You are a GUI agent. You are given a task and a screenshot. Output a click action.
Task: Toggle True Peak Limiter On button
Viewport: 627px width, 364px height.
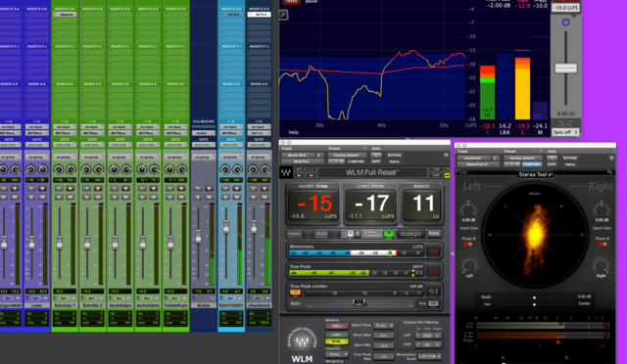295,293
